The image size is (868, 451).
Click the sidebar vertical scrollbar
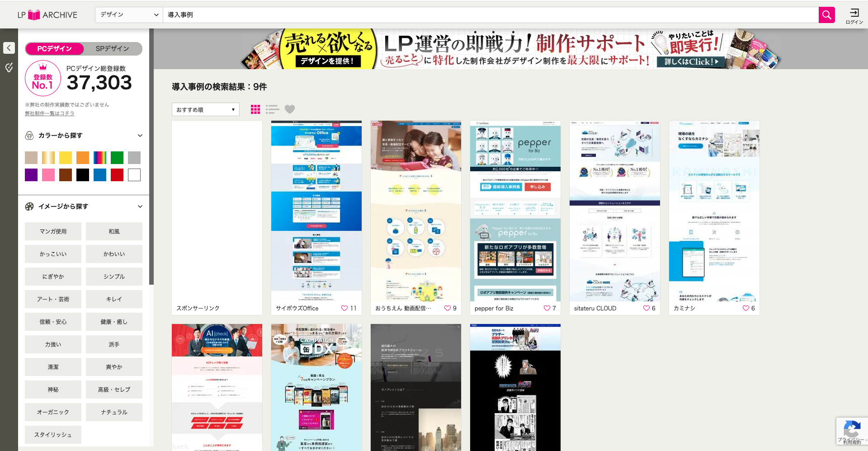click(151, 156)
